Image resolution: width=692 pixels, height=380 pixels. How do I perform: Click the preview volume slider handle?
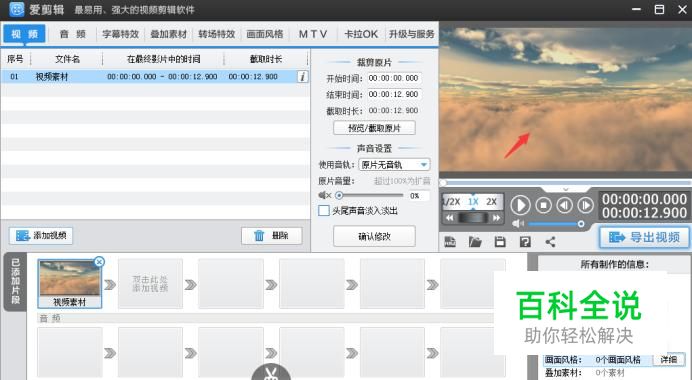click(x=581, y=224)
